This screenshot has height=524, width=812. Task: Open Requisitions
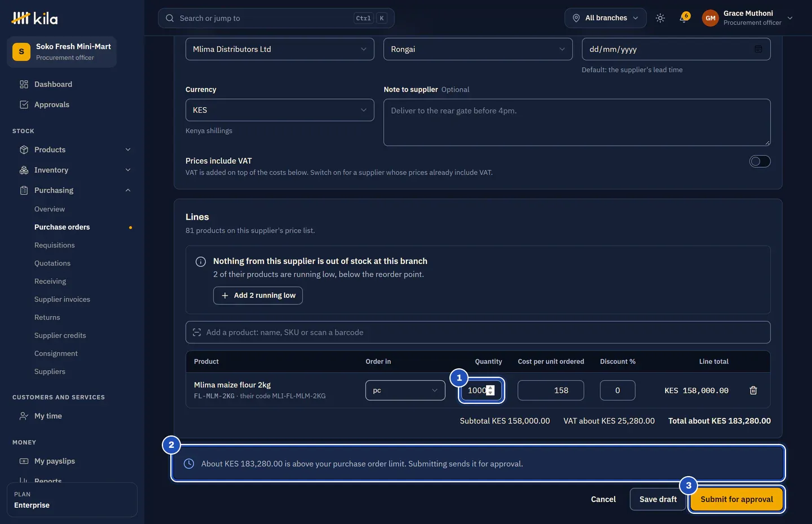point(55,245)
